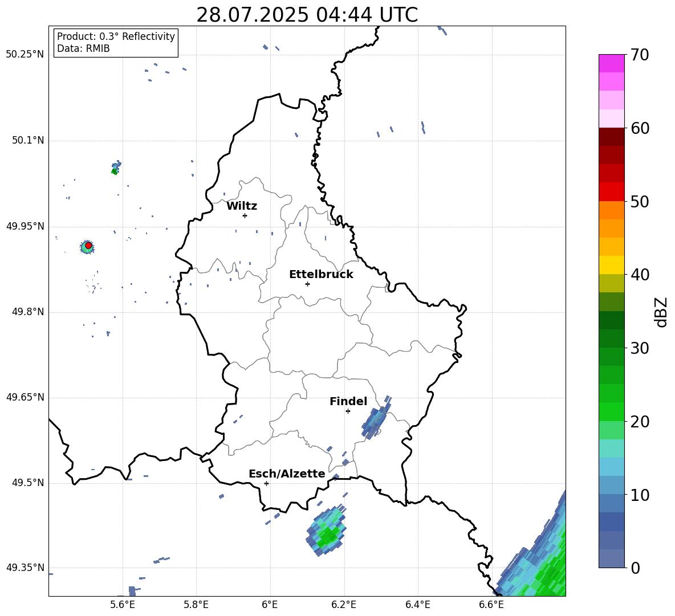Click the 49.8°N latitude label

pos(28,312)
